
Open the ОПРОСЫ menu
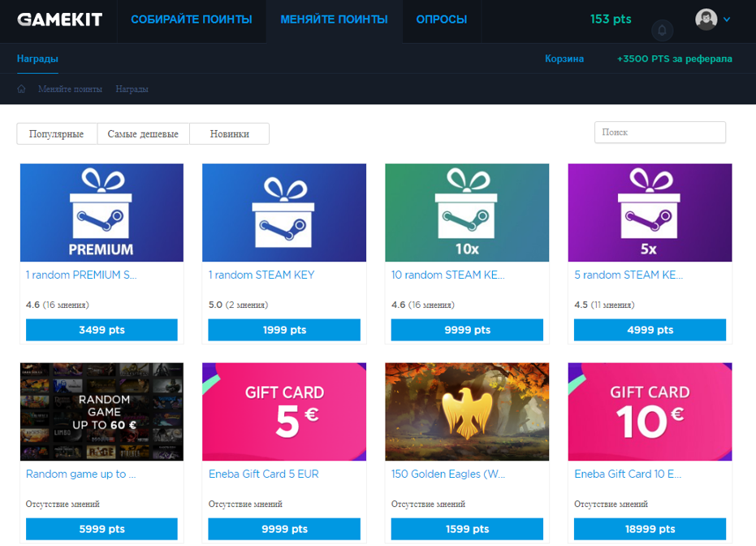442,19
